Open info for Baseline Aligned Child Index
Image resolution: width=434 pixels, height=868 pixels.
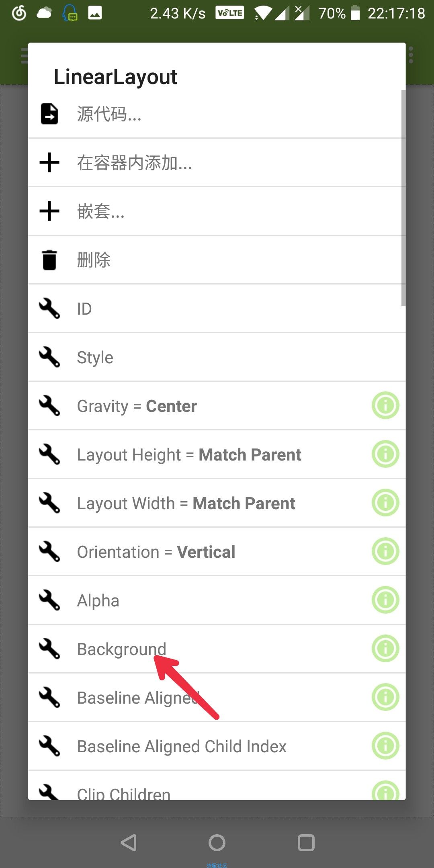pyautogui.click(x=385, y=745)
